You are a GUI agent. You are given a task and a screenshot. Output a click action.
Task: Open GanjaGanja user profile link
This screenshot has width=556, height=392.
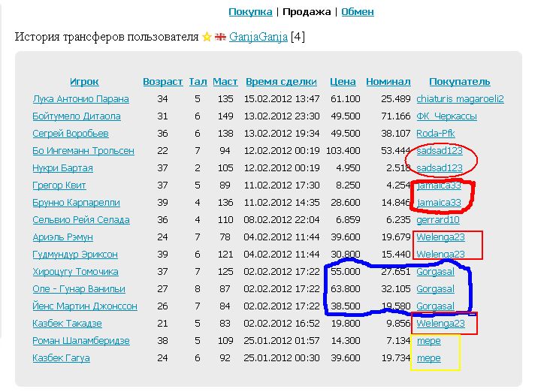[x=258, y=37]
